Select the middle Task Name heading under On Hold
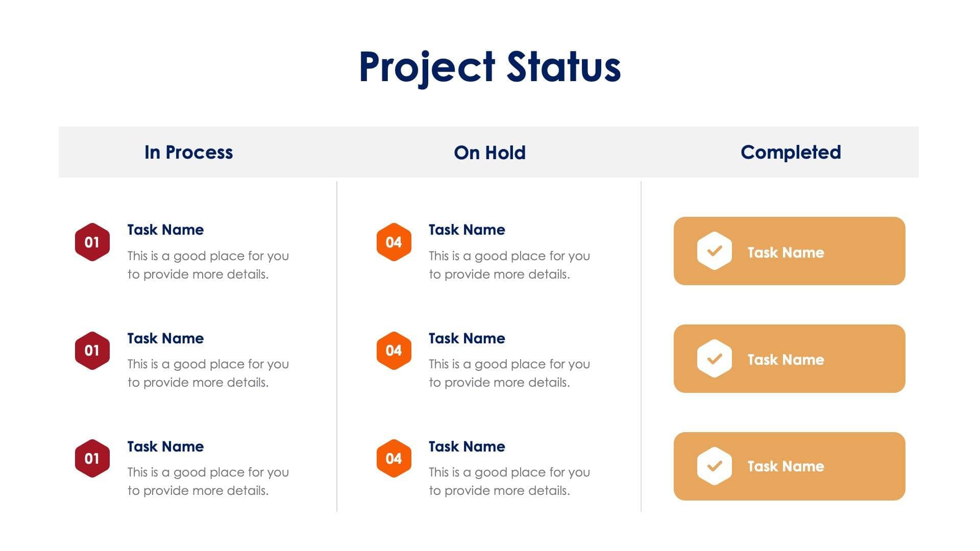The width and height of the screenshot is (980, 551). pyautogui.click(x=467, y=338)
